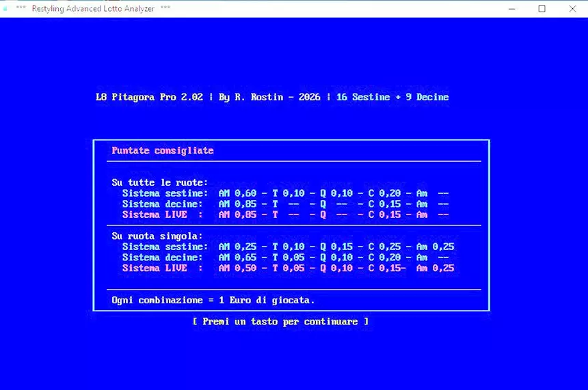This screenshot has height=390, width=588.
Task: Click 'AM 0,25' in single-wheel sestine row
Action: (237, 247)
